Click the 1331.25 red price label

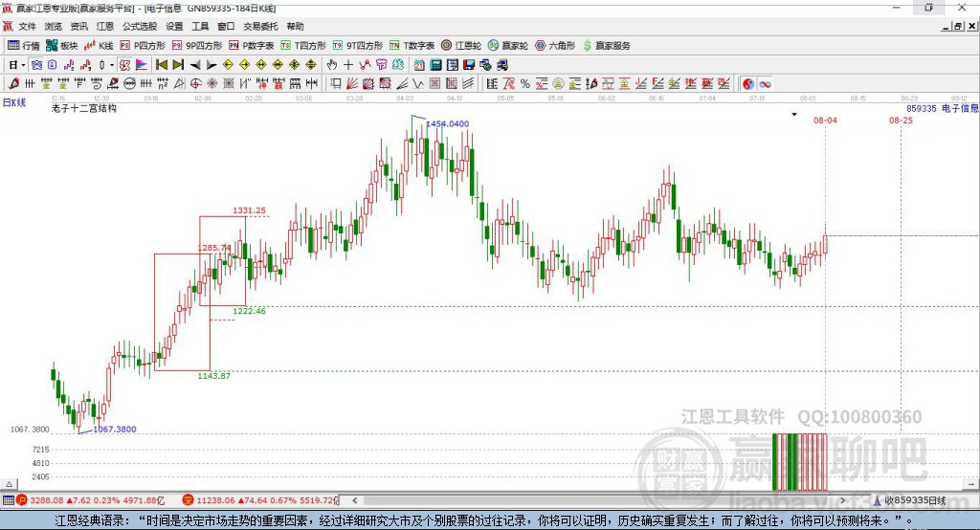pos(250,210)
